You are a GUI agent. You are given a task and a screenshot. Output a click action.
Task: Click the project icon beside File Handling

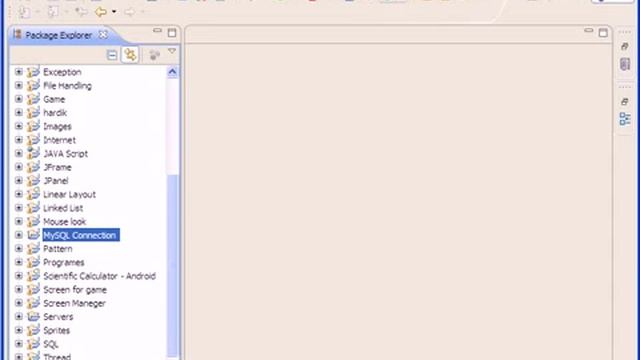(x=33, y=85)
